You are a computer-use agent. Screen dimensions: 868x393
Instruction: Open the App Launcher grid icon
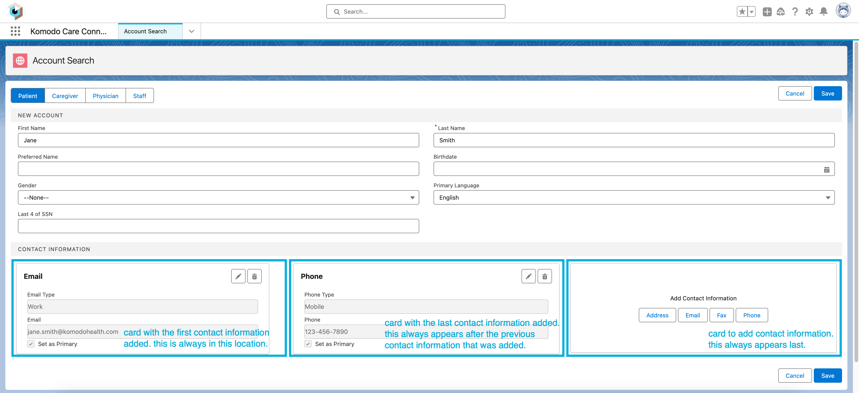(x=15, y=31)
